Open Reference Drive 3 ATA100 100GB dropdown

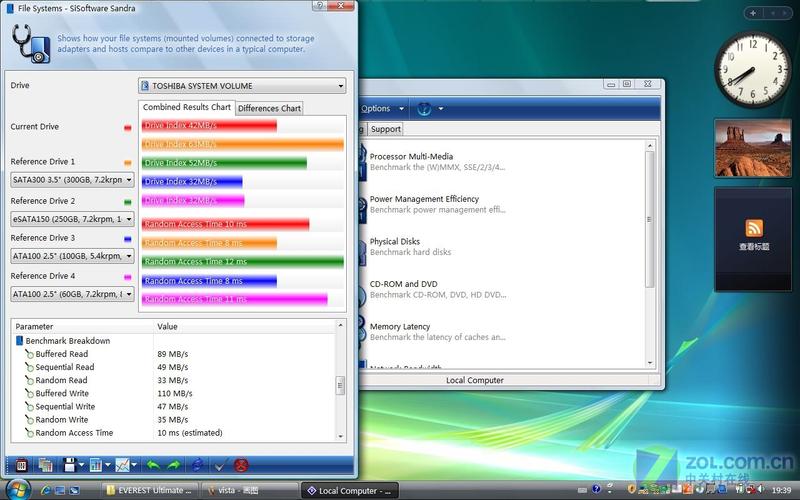pos(72,256)
